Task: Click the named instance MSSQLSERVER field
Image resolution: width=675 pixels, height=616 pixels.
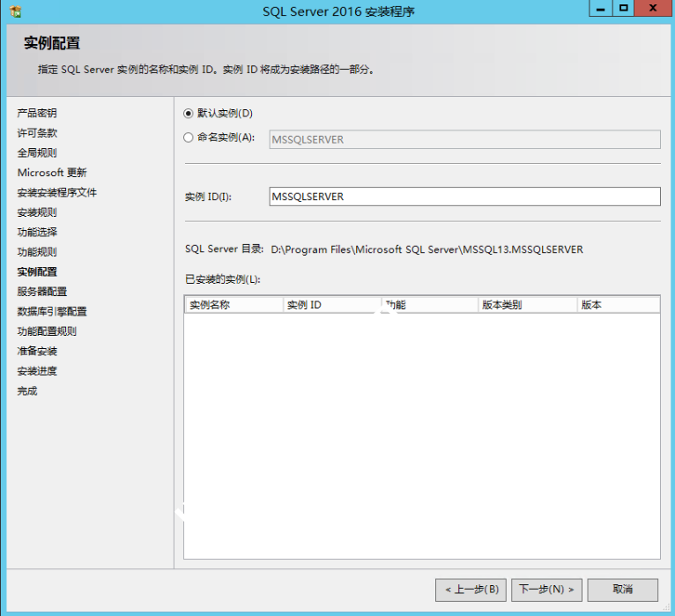Action: (x=464, y=139)
